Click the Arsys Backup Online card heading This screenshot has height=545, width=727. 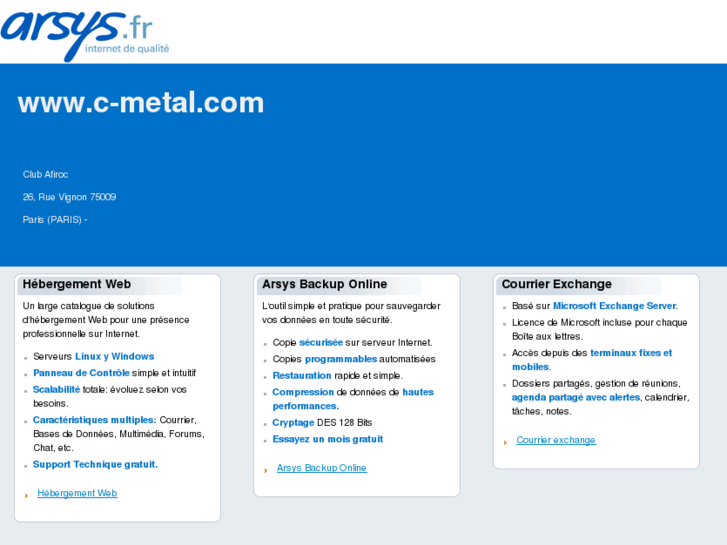[x=325, y=284]
